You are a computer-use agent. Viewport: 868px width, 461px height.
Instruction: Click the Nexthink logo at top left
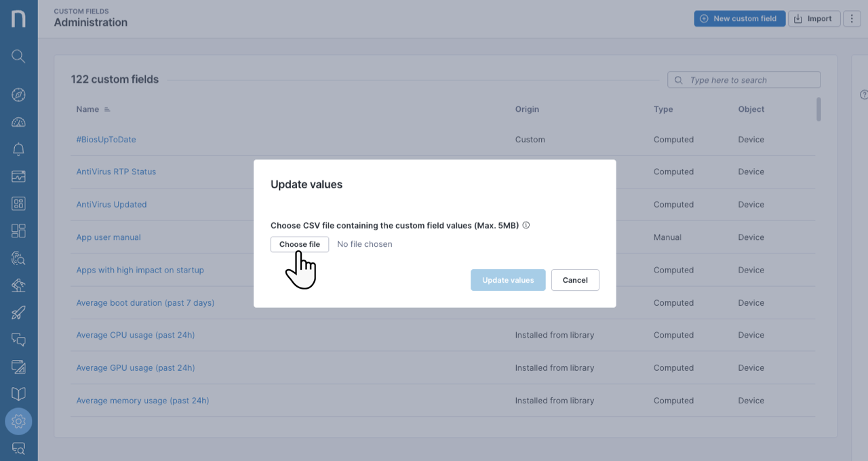click(x=18, y=18)
